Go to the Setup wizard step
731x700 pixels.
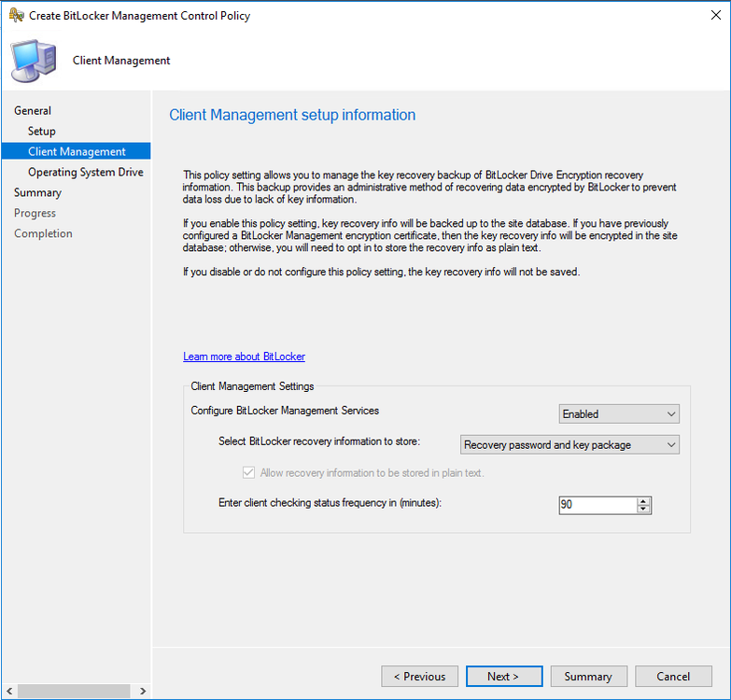click(41, 131)
